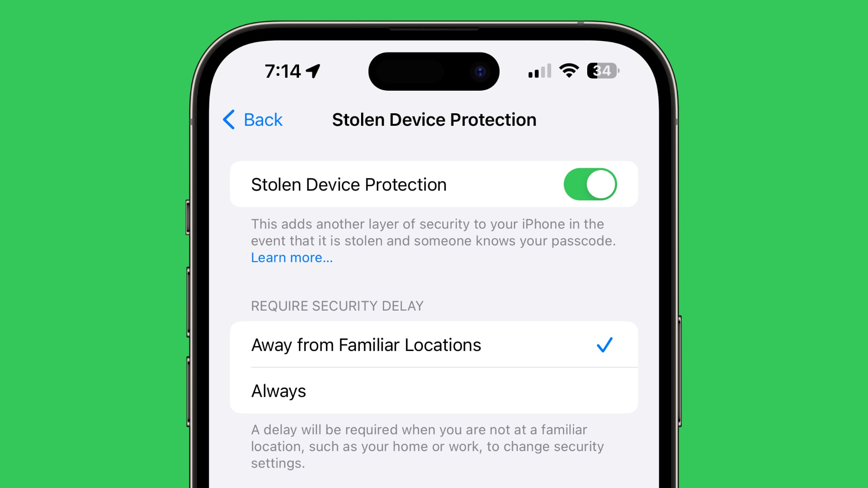
Task: Tap the blue checkmark on Away option
Action: [x=604, y=344]
